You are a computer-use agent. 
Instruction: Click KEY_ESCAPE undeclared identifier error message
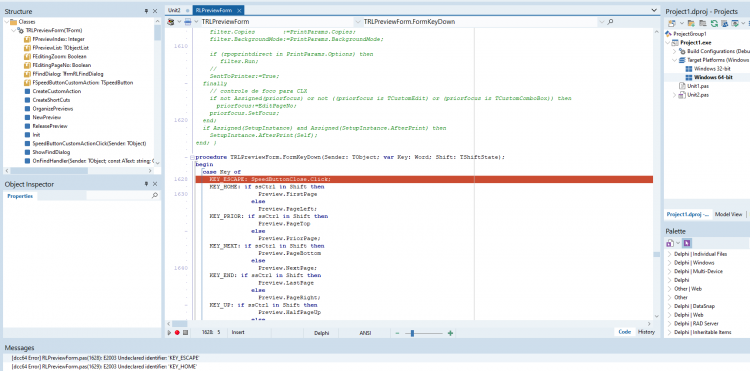(105, 358)
